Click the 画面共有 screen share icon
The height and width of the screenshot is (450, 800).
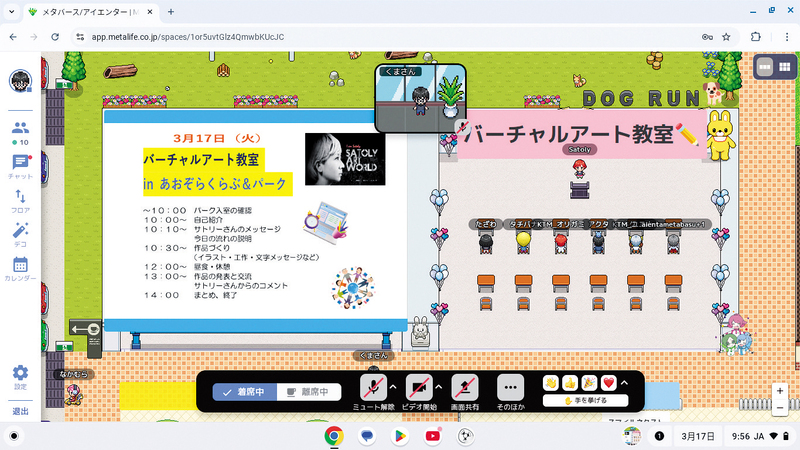[464, 387]
